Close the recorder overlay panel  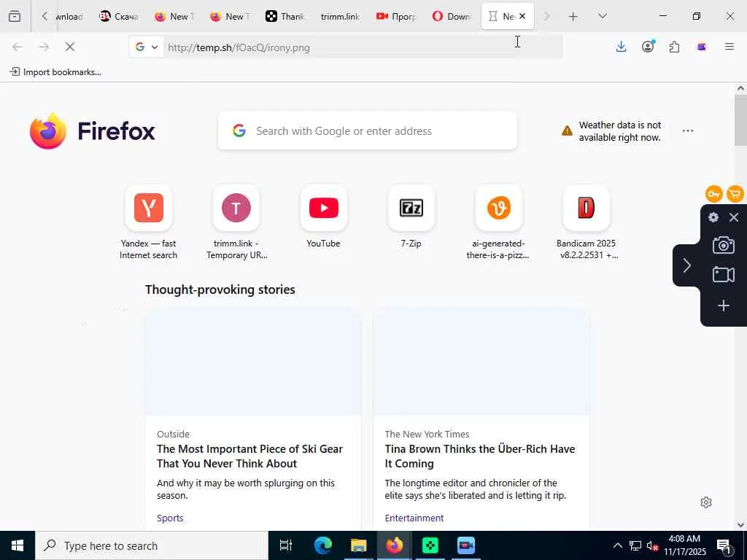[734, 217]
